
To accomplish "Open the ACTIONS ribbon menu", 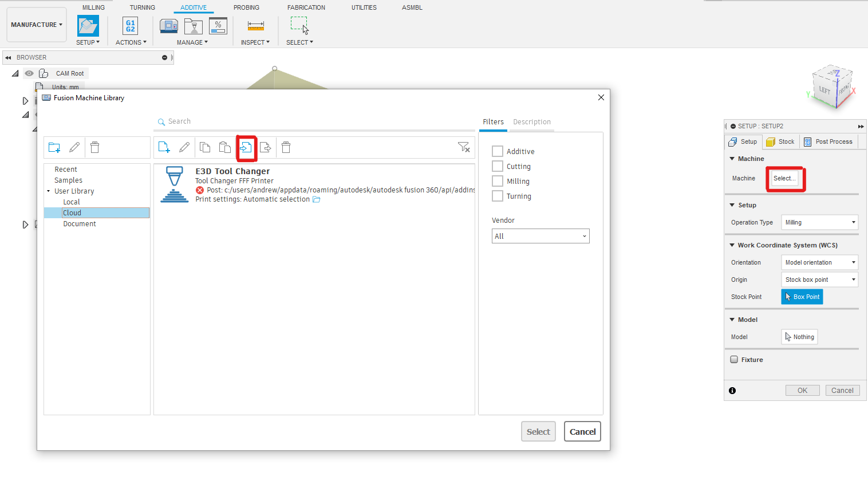I will (131, 42).
